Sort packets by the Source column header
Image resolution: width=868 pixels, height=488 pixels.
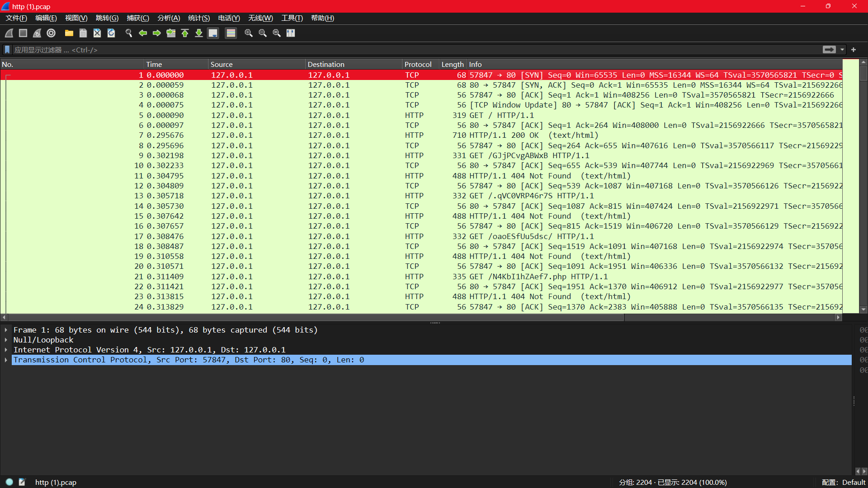(x=257, y=64)
